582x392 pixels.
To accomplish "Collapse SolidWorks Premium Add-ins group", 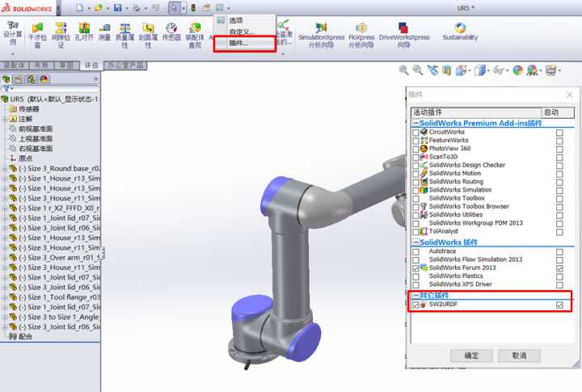I will point(416,123).
